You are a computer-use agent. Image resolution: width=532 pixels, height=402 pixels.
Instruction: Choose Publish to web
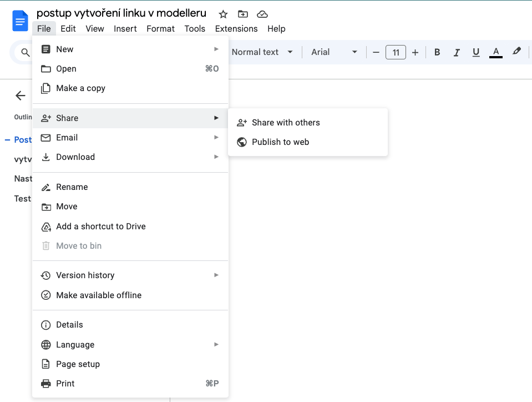pyautogui.click(x=280, y=142)
